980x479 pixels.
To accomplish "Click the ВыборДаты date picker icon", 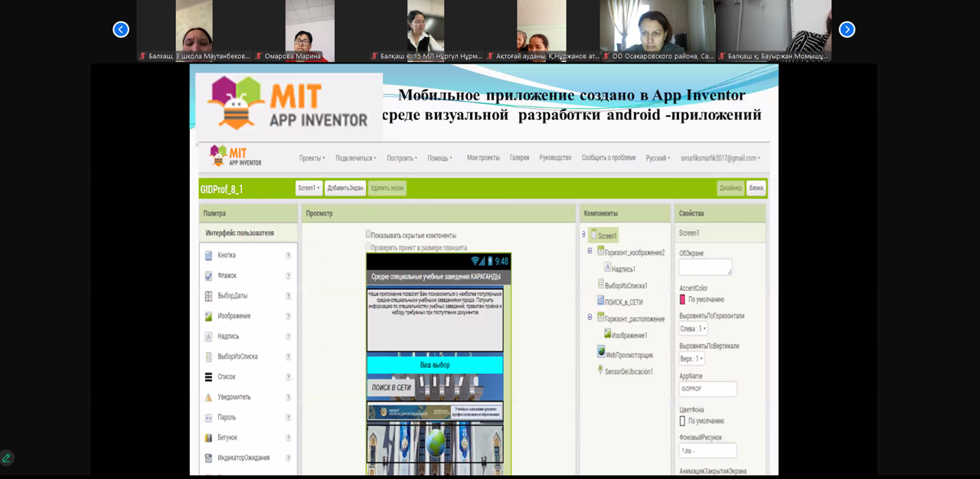I will (x=208, y=296).
